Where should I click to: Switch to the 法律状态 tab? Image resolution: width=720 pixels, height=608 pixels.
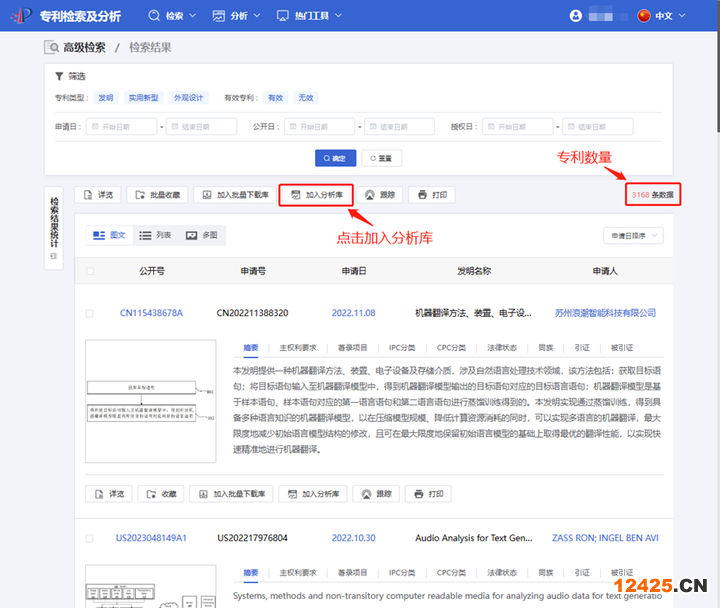click(502, 348)
